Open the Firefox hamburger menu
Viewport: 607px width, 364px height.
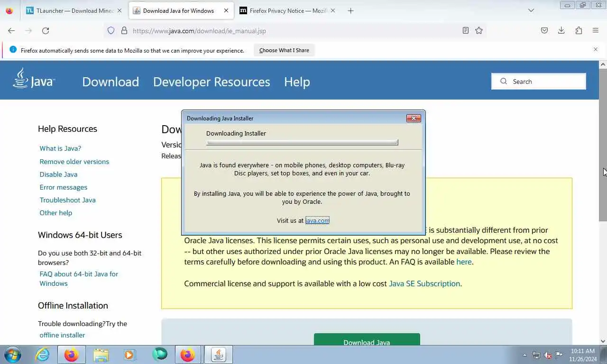(596, 30)
